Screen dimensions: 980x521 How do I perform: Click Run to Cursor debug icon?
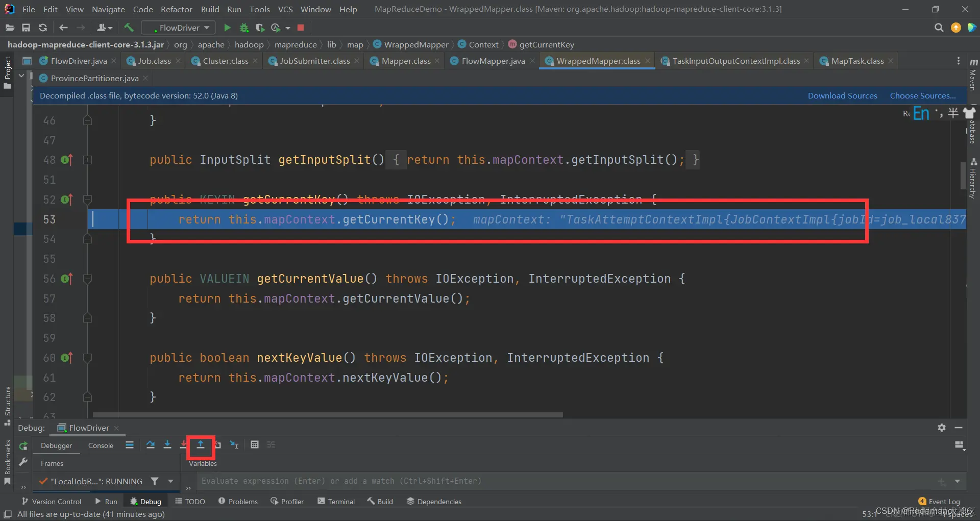coord(234,445)
